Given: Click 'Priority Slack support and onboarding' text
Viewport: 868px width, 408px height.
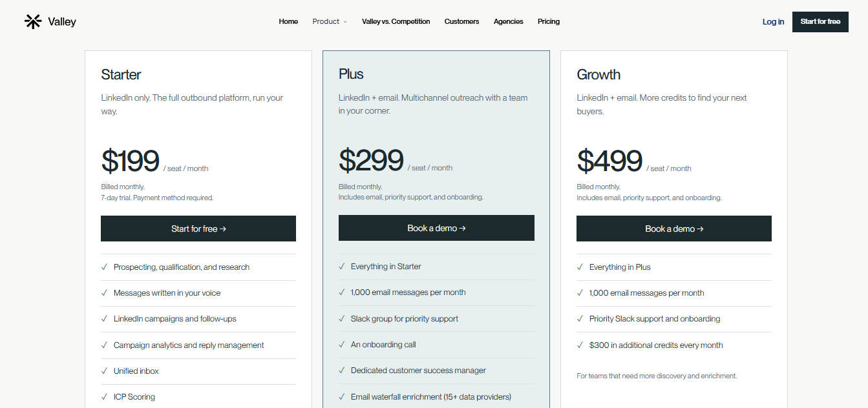Looking at the screenshot, I should (x=655, y=318).
